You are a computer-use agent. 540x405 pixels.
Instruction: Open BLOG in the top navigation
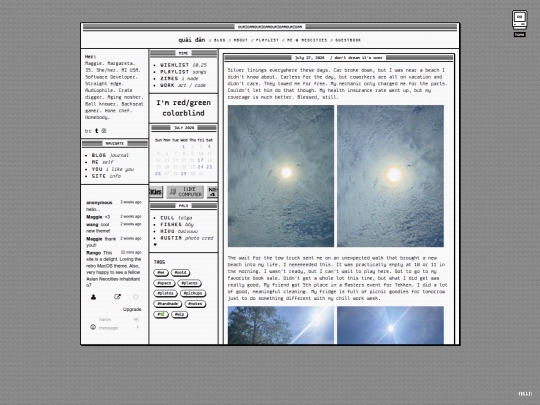(219, 40)
